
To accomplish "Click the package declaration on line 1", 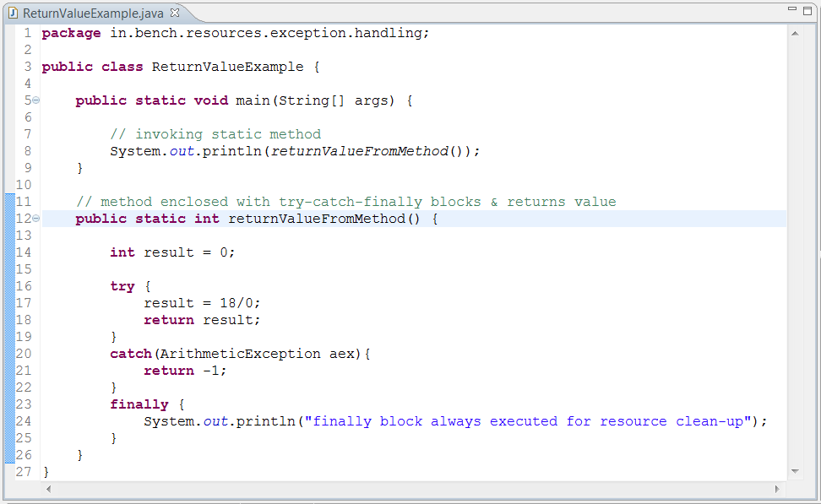I will tap(236, 33).
